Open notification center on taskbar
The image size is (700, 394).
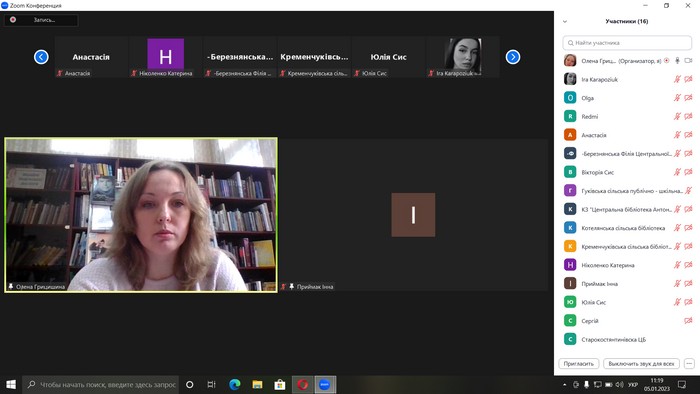pos(682,385)
